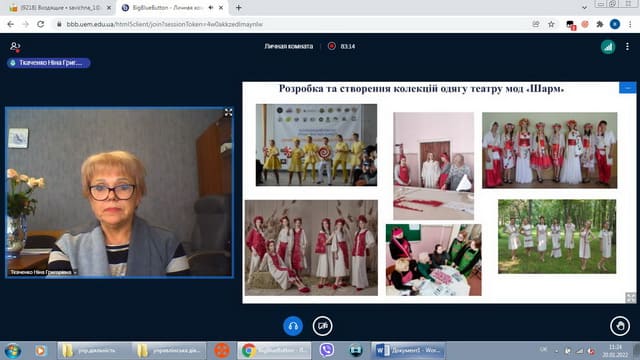This screenshot has width=640, height=360.
Task: Switch to the Word document in taskbar
Action: tap(408, 351)
